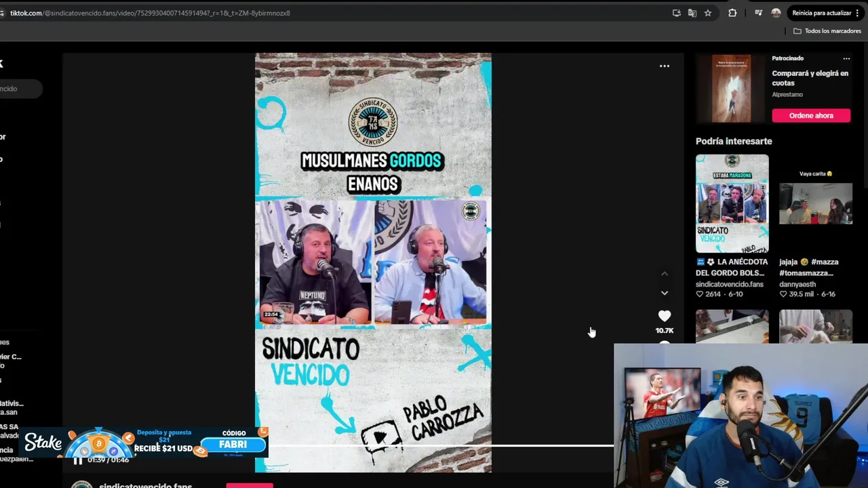Click 'Comparará y elegirá en cuotas' ad title
Screen dimensions: 868x488
tap(810, 78)
